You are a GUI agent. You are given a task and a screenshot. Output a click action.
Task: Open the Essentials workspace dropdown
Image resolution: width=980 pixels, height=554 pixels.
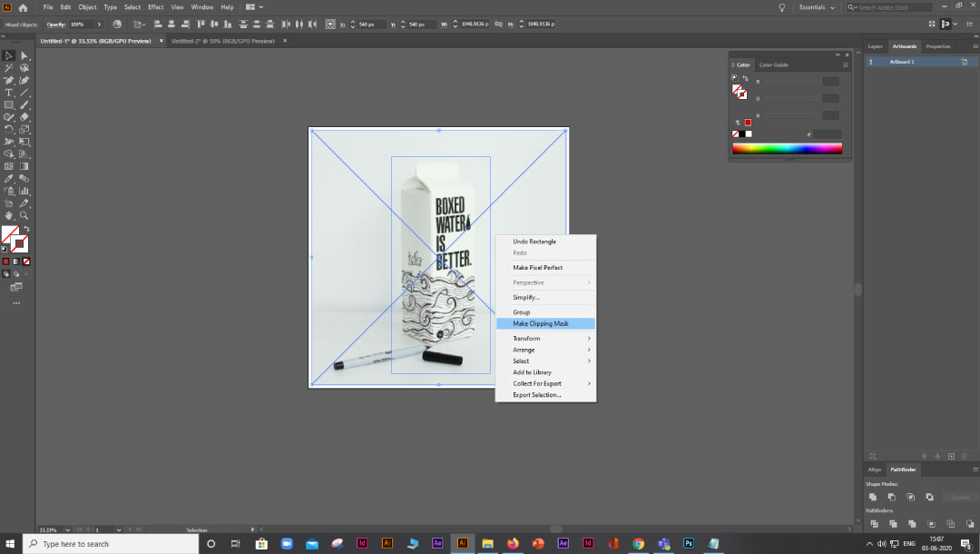tap(817, 7)
